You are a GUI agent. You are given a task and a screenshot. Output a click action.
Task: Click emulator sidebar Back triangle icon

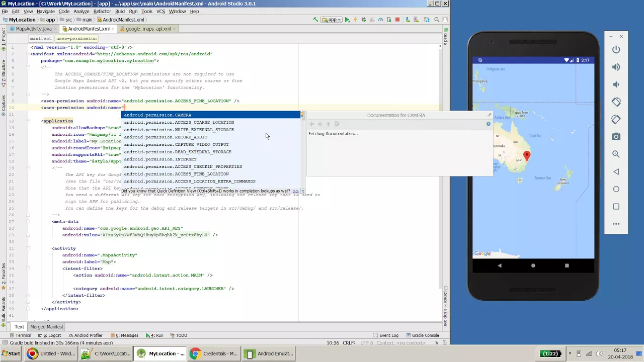coord(616,171)
